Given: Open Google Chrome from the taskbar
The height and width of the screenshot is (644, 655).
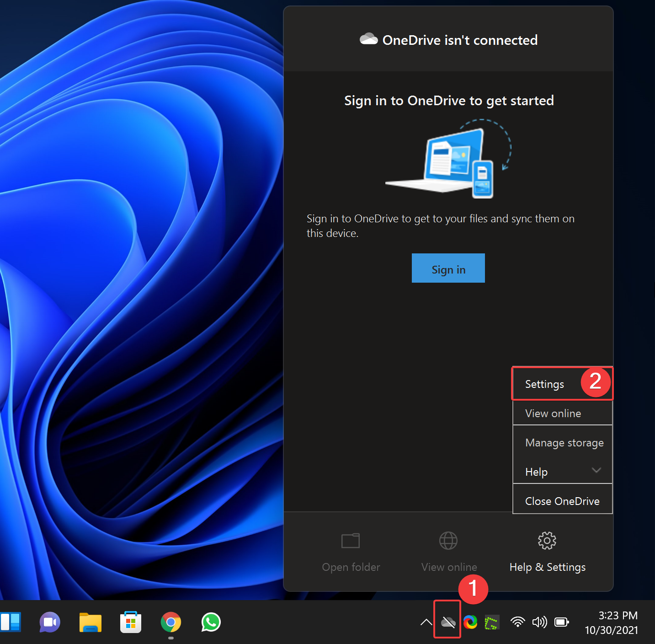Looking at the screenshot, I should pyautogui.click(x=171, y=622).
